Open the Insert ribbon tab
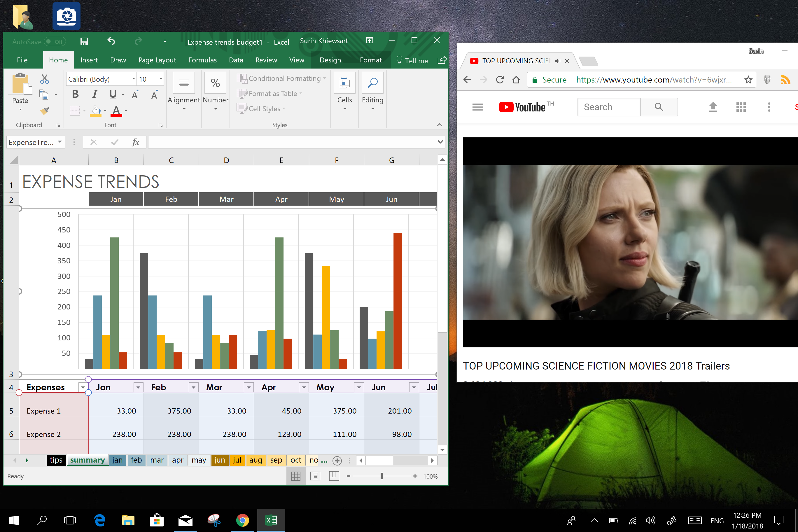798x532 pixels. [x=89, y=60]
